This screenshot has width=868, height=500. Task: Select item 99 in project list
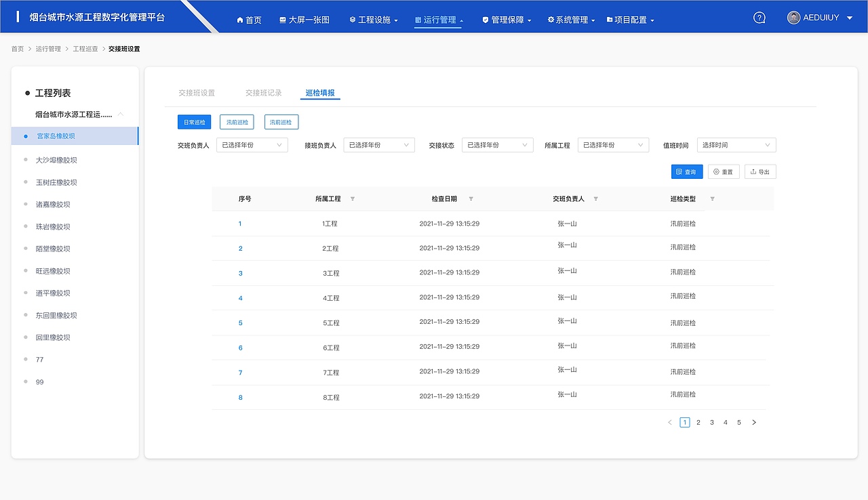pyautogui.click(x=39, y=382)
